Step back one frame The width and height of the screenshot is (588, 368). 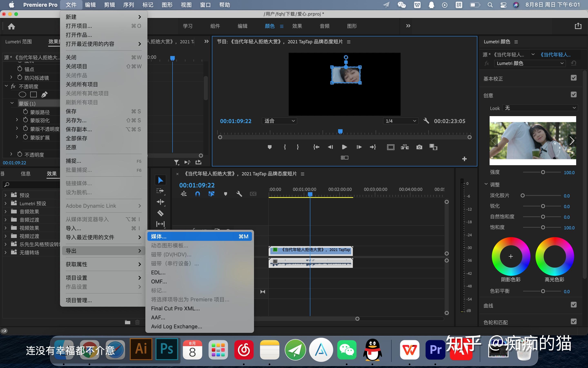click(330, 147)
